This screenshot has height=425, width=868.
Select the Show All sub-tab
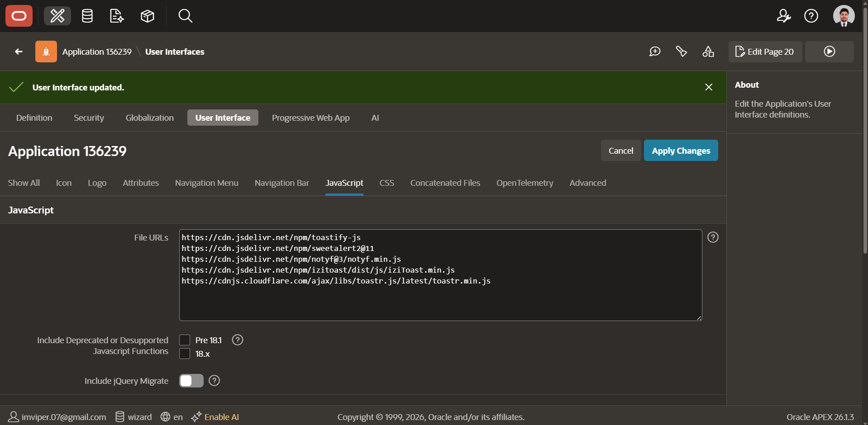(24, 183)
